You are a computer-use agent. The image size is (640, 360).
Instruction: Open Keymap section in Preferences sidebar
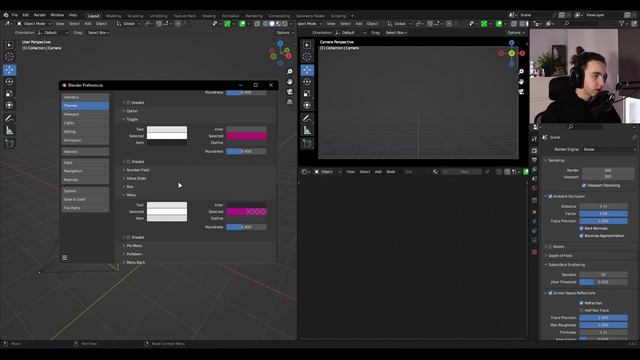click(85, 180)
